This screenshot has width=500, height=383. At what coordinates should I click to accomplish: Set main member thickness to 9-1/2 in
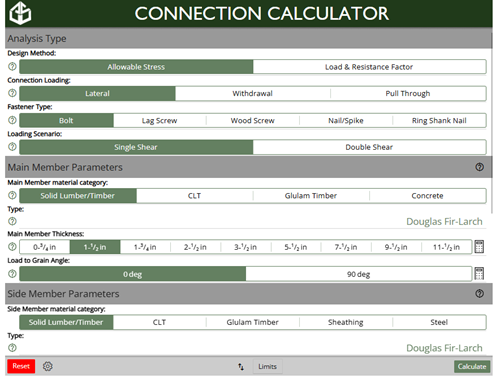tap(397, 247)
